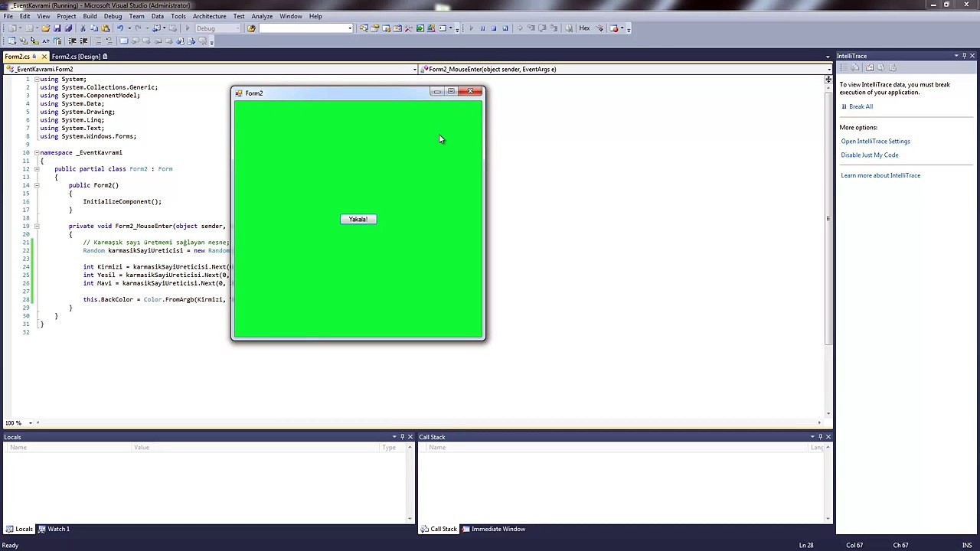Click the first icon in the IntelliTrace toolbar
Screen dimensions: 980x551
tap(844, 68)
